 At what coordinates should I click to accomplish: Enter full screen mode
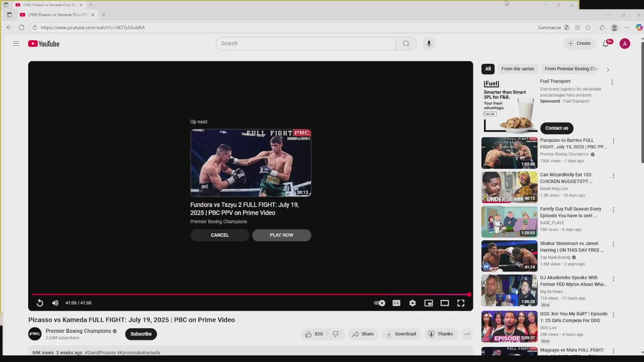461,303
